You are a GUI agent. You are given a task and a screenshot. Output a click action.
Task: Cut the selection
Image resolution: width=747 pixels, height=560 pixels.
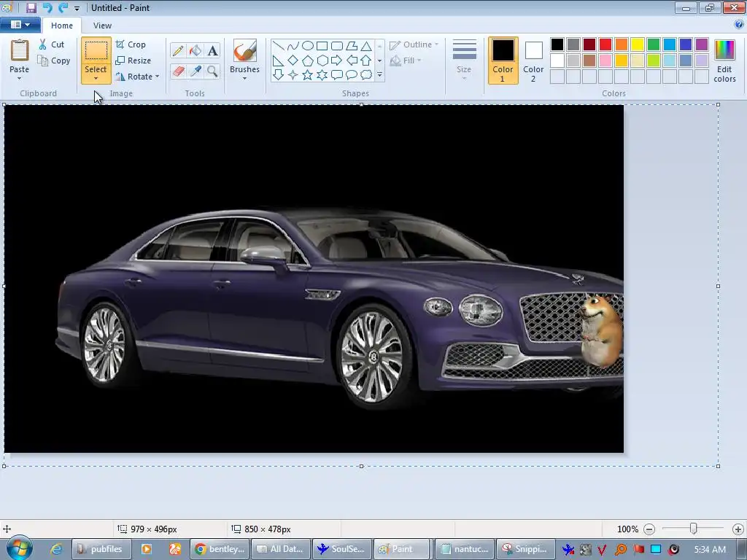coord(52,44)
